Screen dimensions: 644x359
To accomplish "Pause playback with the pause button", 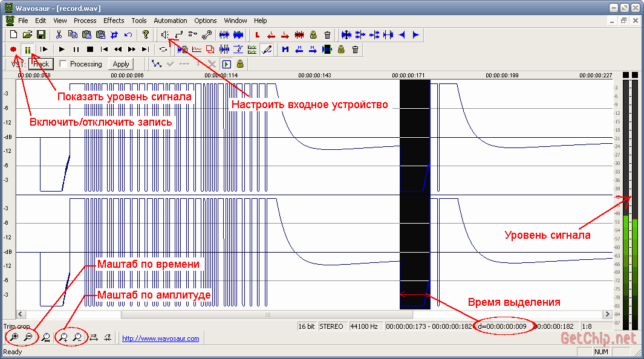I will (x=76, y=50).
